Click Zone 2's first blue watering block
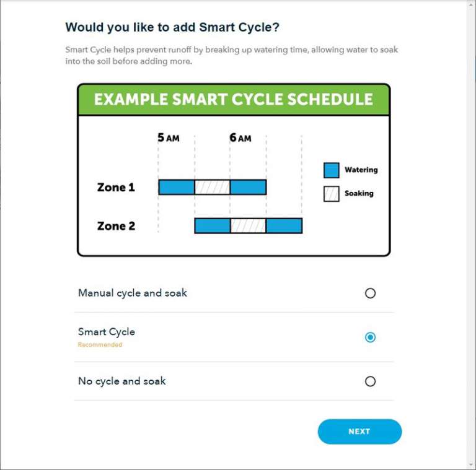476x470 pixels. (213, 226)
